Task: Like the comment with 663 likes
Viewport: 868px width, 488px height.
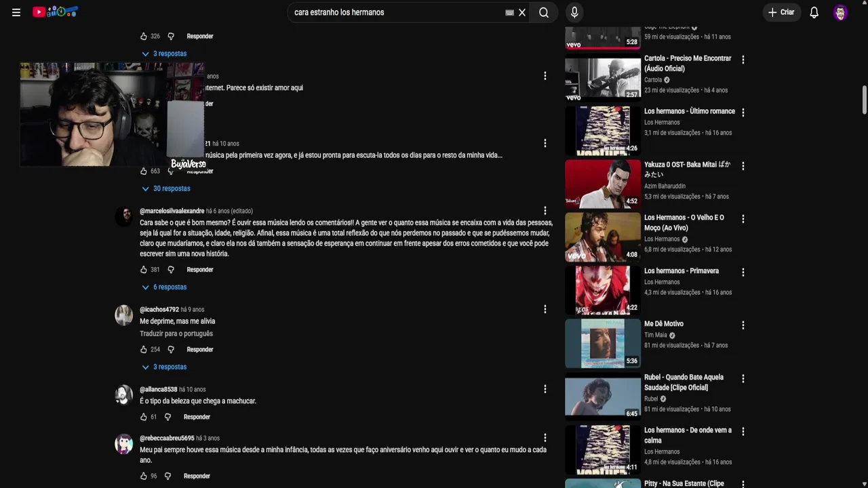Action: coord(143,171)
